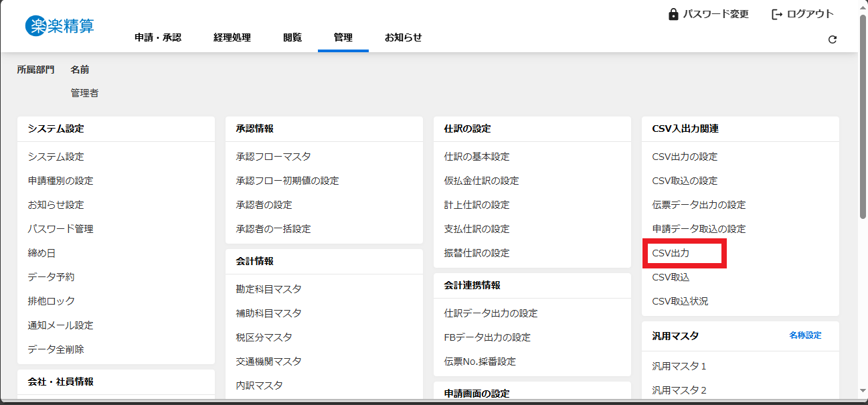Click the 楽楽精算 logo icon
This screenshot has height=405, width=868.
(35, 26)
